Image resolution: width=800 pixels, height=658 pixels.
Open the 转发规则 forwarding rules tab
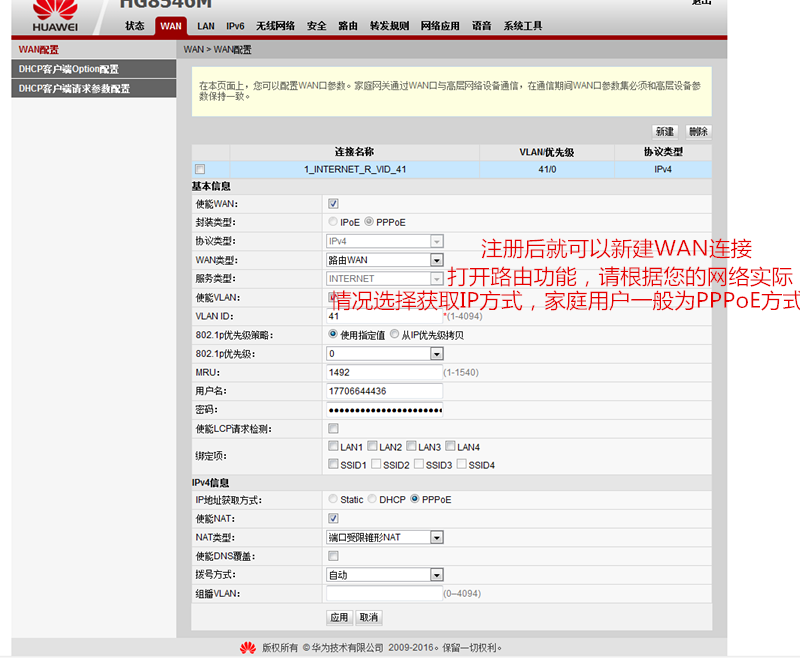(x=389, y=26)
